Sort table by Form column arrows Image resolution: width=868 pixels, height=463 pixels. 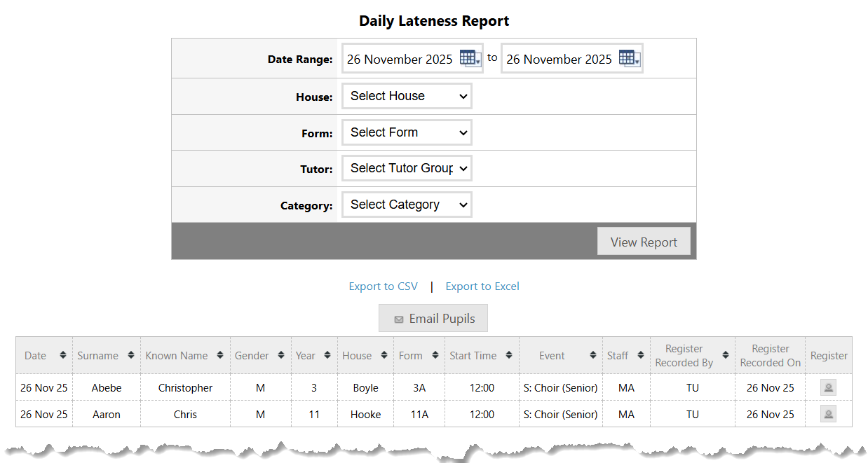click(x=435, y=355)
